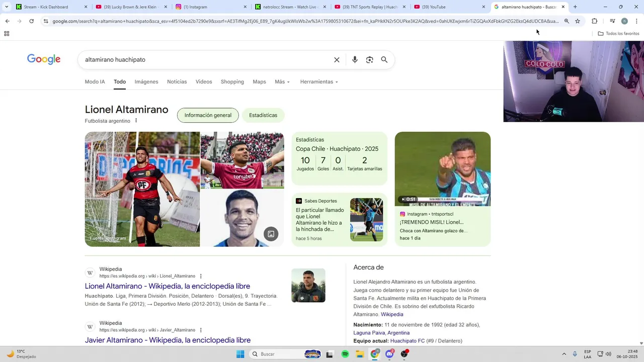Image resolution: width=644 pixels, height=362 pixels.
Task: Select the Información general chip
Action: (208, 115)
